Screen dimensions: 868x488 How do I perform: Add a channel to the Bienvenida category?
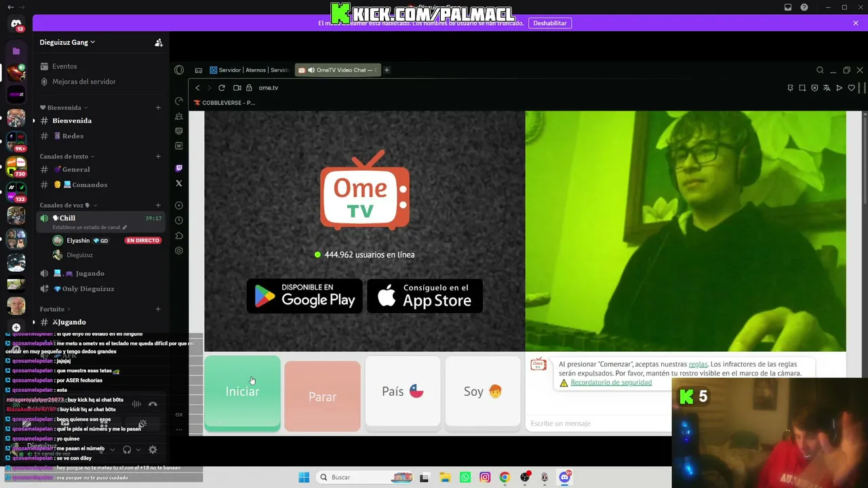pos(158,108)
